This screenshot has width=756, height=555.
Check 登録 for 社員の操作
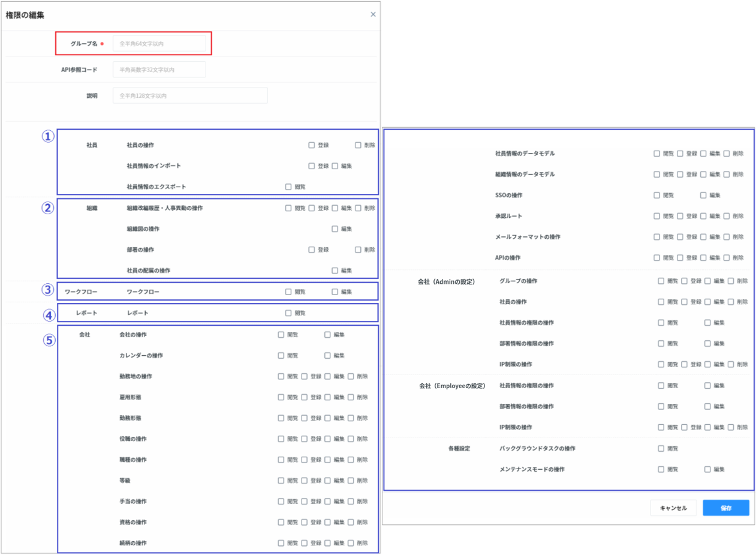[312, 145]
